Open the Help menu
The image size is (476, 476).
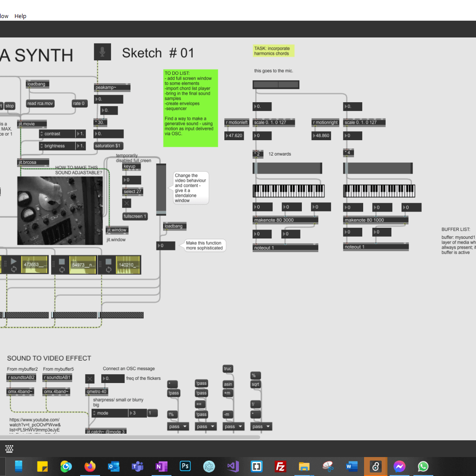(20, 16)
